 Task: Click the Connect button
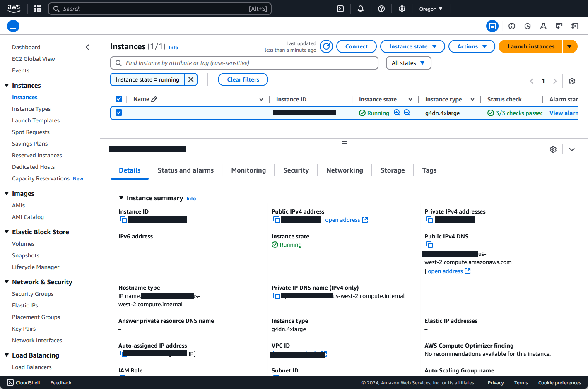357,46
